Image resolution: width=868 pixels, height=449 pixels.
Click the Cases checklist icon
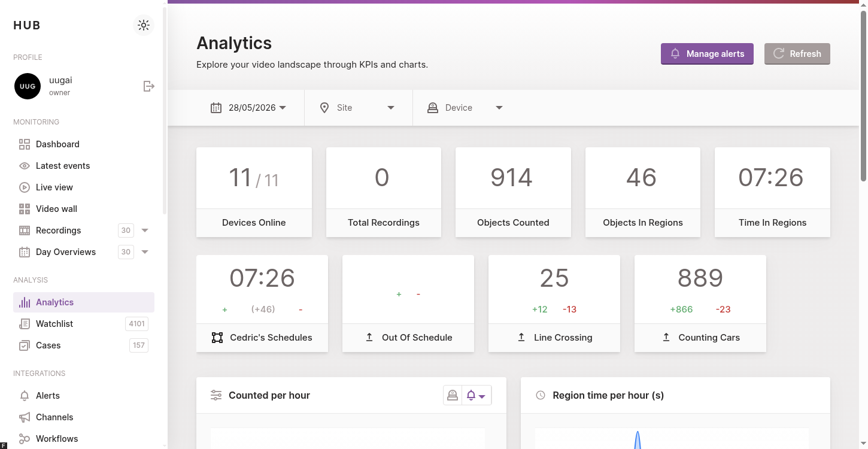(25, 345)
